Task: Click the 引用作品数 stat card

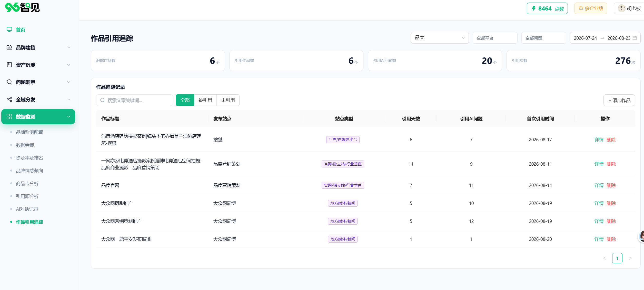Action: click(296, 61)
